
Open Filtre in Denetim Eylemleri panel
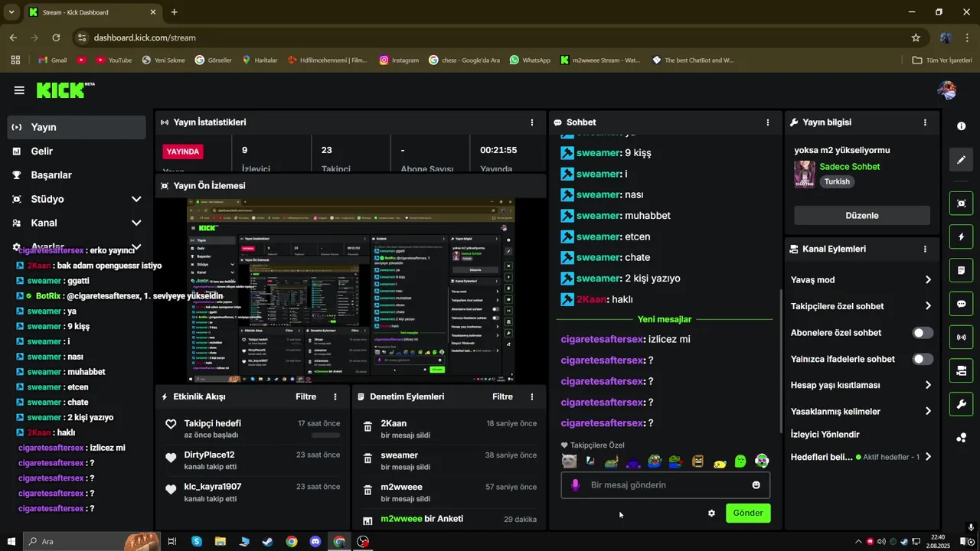point(502,397)
